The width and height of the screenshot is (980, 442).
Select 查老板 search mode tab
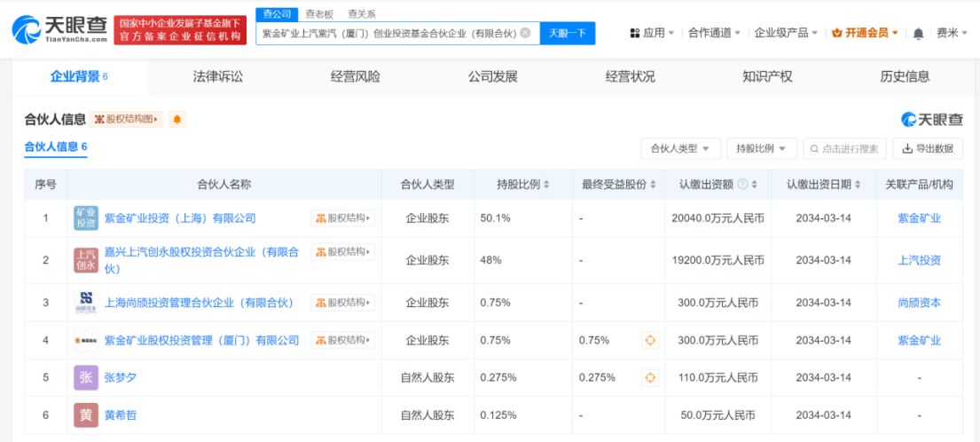tap(319, 13)
